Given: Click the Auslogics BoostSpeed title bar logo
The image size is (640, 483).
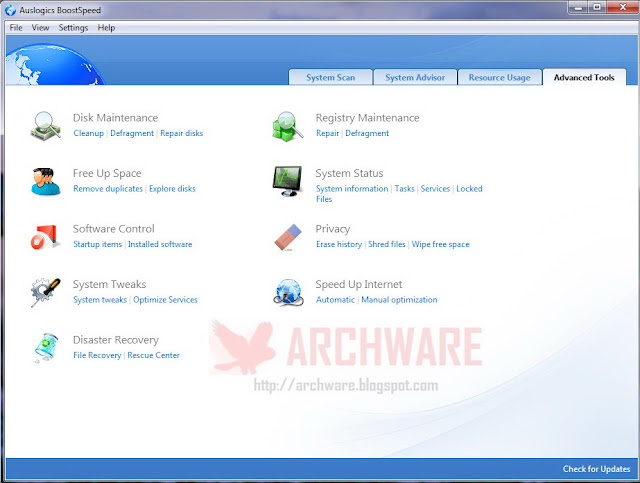Looking at the screenshot, I should (10, 10).
